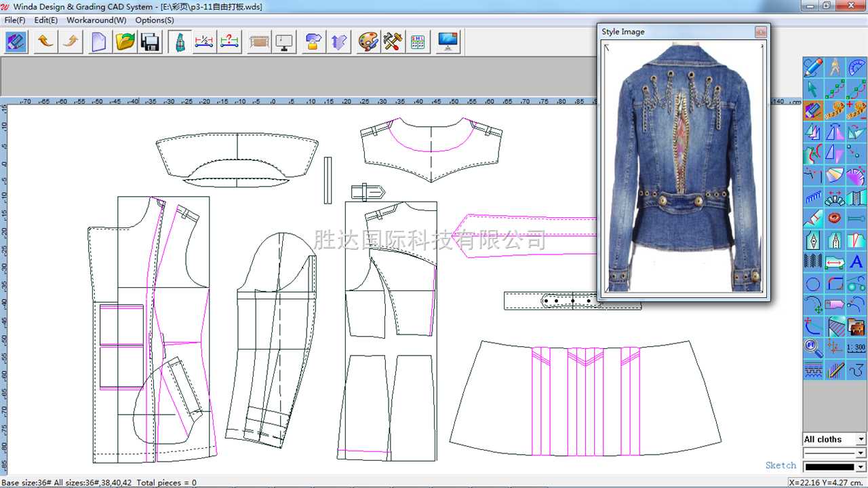
Task: Toggle the lock pieces toolbar button
Action: pyautogui.click(x=313, y=42)
